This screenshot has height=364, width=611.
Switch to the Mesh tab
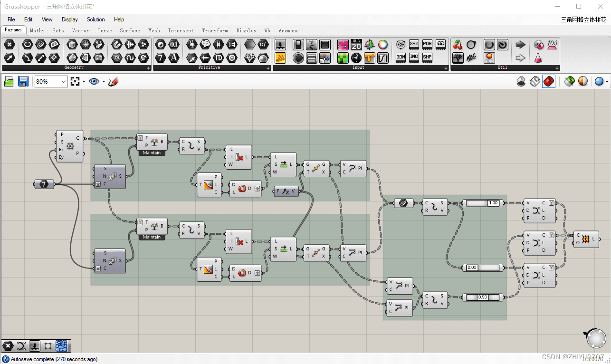[154, 30]
